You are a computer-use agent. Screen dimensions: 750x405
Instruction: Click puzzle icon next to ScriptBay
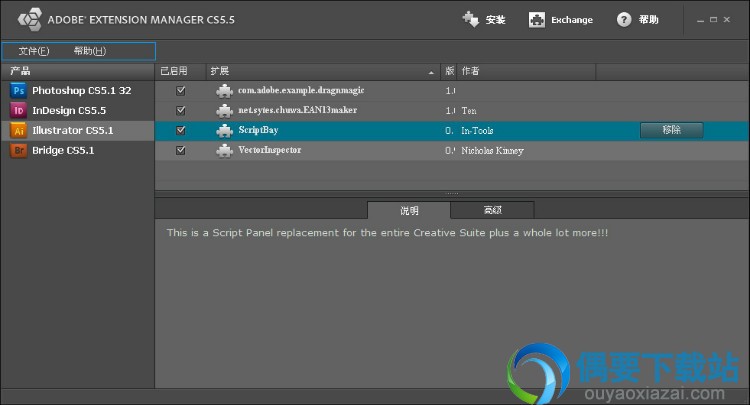click(x=224, y=131)
